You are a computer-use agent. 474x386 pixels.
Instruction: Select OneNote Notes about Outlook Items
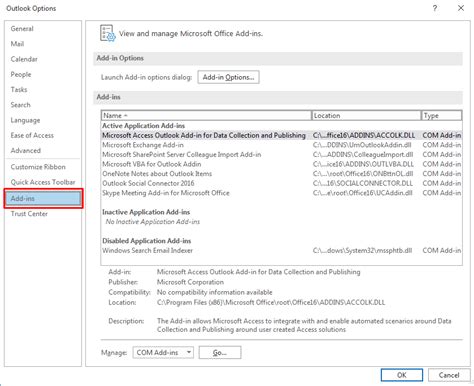pyautogui.click(x=281, y=174)
